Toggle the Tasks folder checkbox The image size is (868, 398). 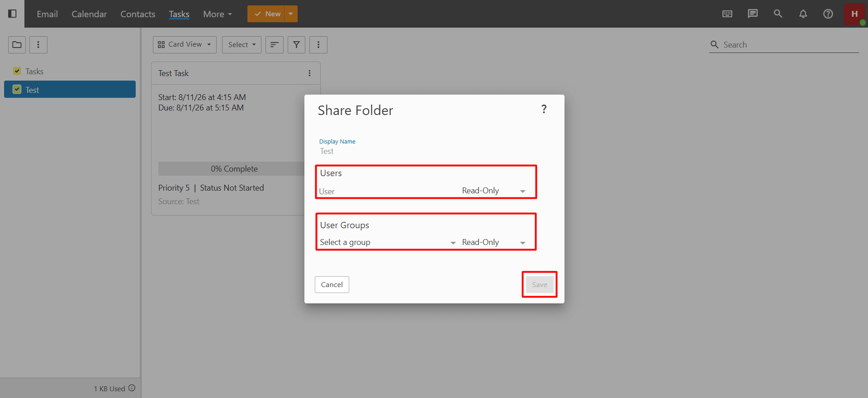(x=17, y=71)
